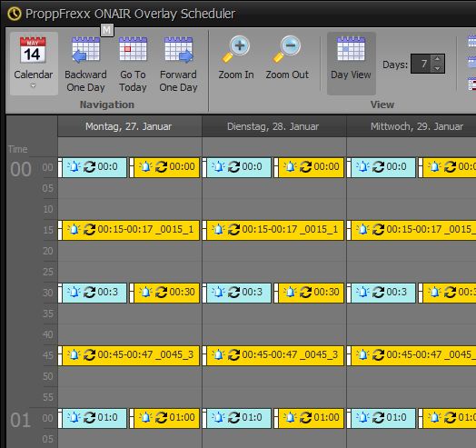Click alarm bell on Tuesday 00:15 entry
Screen dimensions: 476x448
click(218, 230)
